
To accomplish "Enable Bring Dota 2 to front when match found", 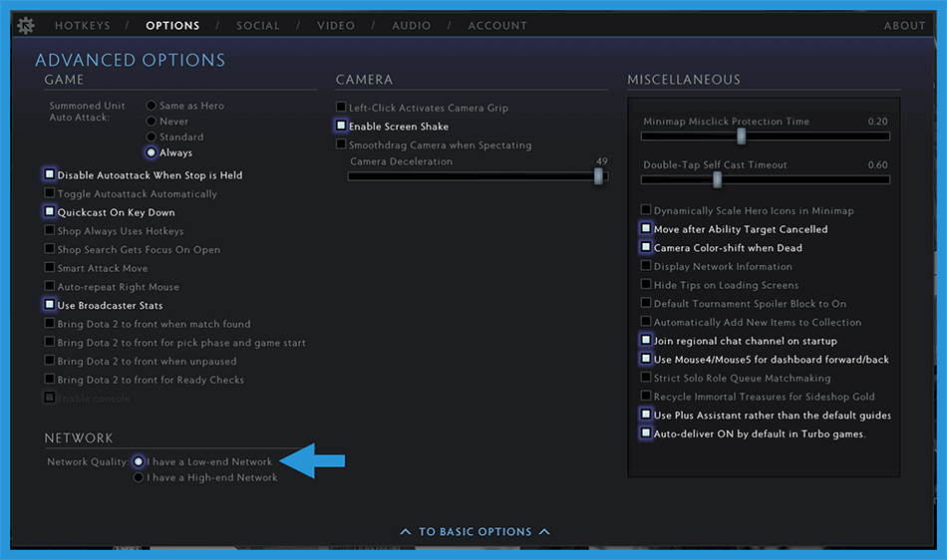I will coord(50,324).
